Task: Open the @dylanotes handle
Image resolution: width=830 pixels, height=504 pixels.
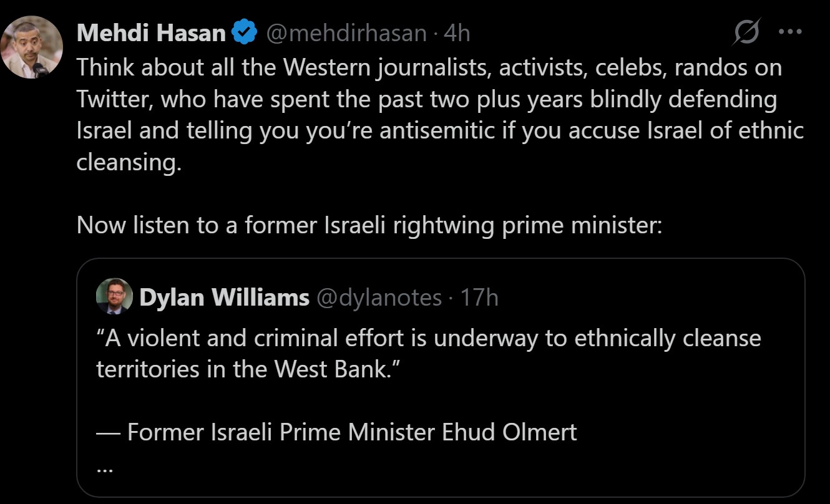Action: (x=379, y=298)
